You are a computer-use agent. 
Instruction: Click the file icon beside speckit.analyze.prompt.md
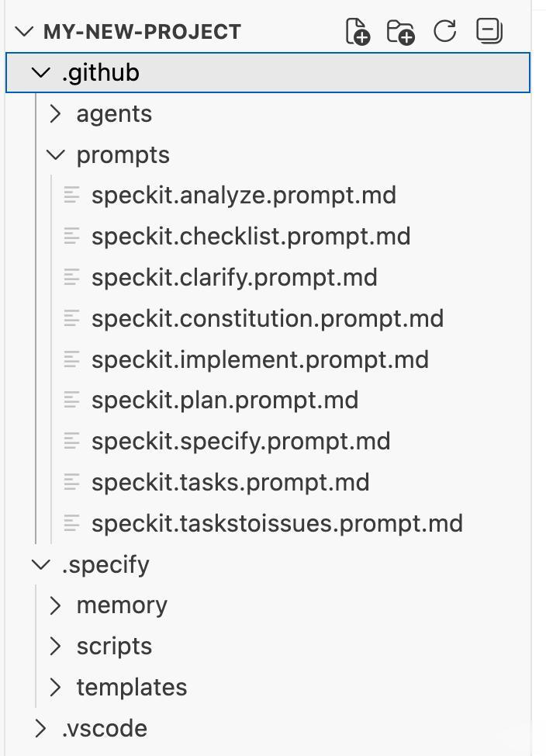click(x=72, y=195)
